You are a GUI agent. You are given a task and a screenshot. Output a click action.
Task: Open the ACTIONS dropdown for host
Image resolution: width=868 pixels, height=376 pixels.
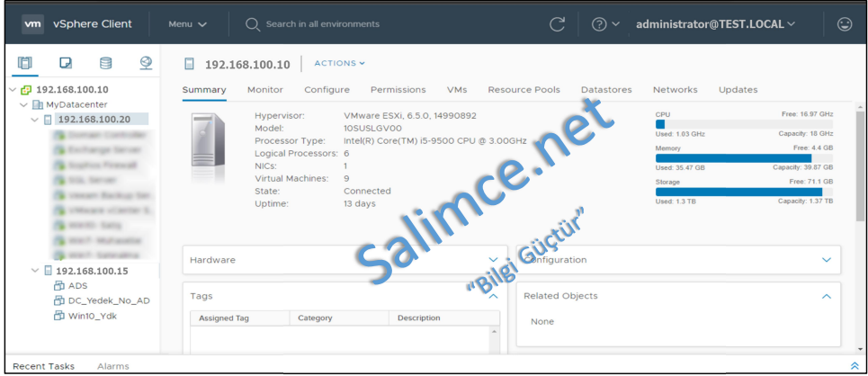coord(339,63)
